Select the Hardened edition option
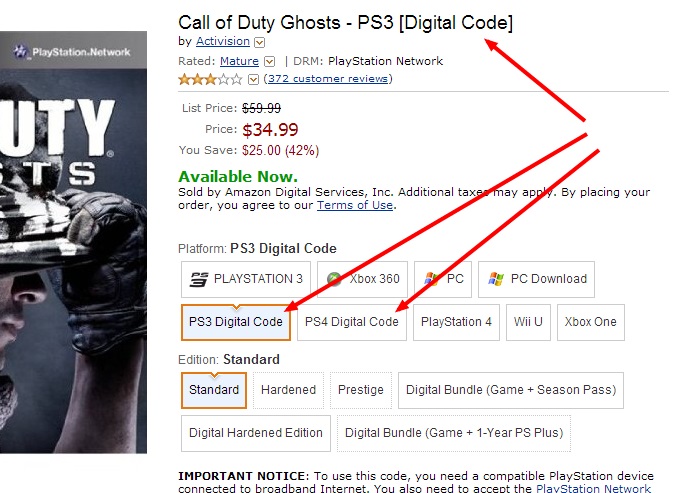Viewport: 683px width, 493px height. coord(288,390)
